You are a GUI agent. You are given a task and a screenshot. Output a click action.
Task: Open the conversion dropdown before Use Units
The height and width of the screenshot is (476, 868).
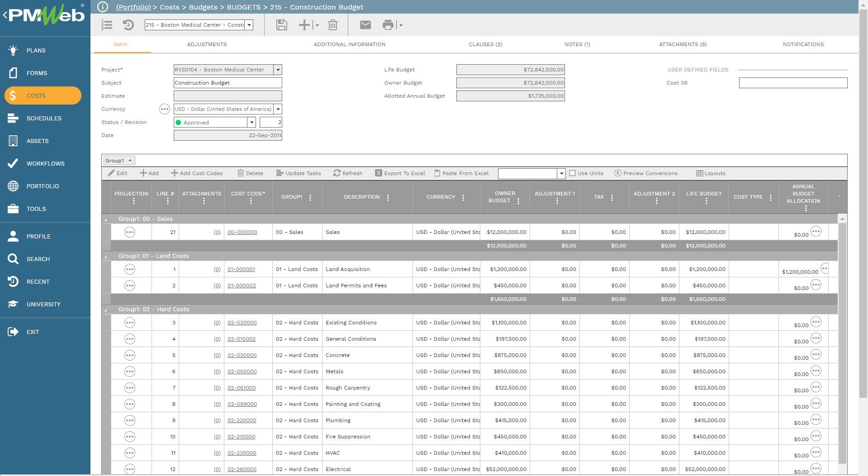point(562,173)
